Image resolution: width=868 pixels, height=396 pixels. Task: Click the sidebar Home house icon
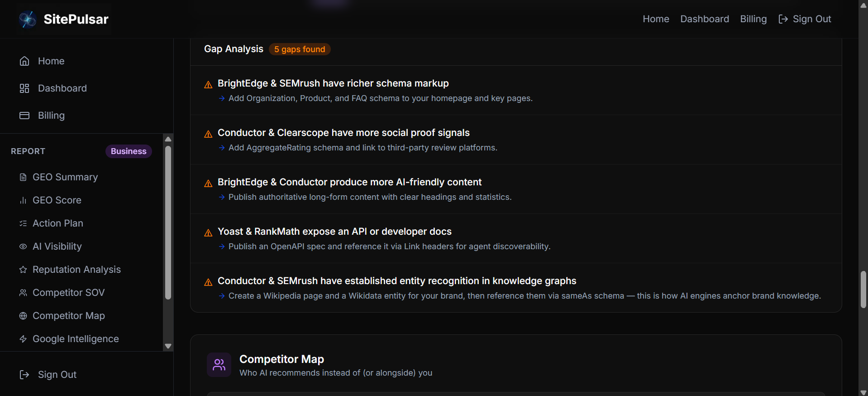pos(24,61)
